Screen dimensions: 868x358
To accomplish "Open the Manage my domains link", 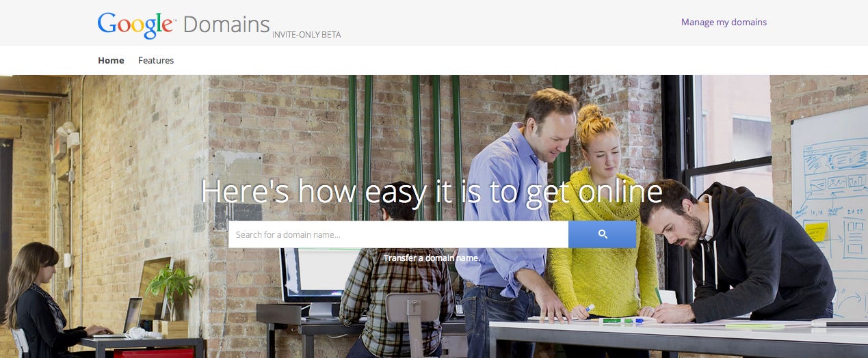I will (x=724, y=22).
